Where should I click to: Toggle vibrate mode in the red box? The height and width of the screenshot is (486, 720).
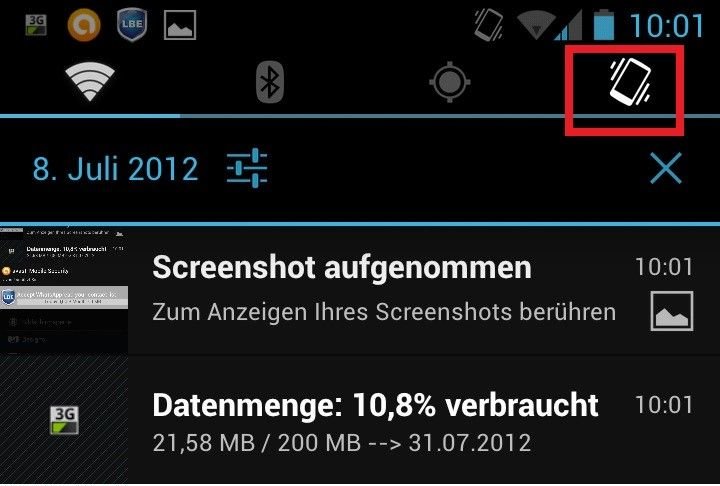[630, 81]
